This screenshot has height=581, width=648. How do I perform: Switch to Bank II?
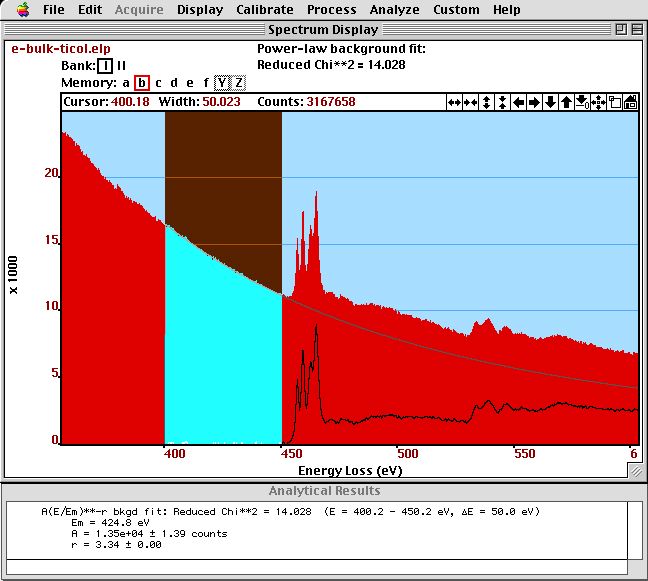(x=121, y=66)
